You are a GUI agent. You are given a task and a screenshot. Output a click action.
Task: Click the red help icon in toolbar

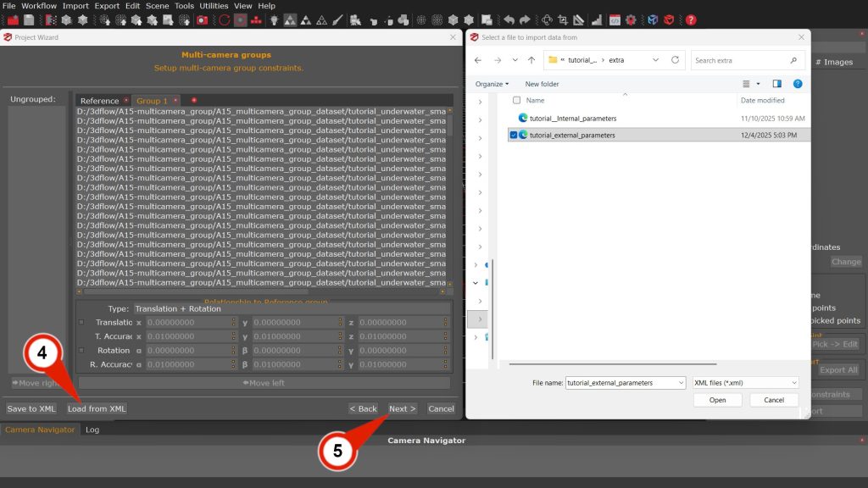click(x=692, y=19)
